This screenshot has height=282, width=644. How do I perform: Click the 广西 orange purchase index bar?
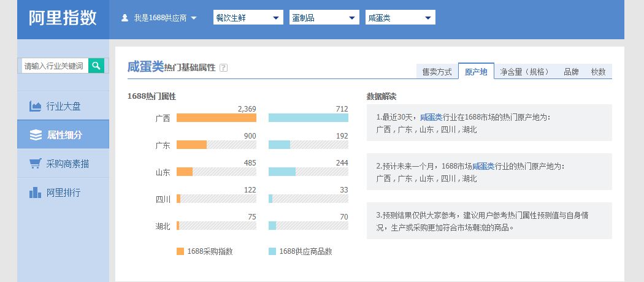217,118
